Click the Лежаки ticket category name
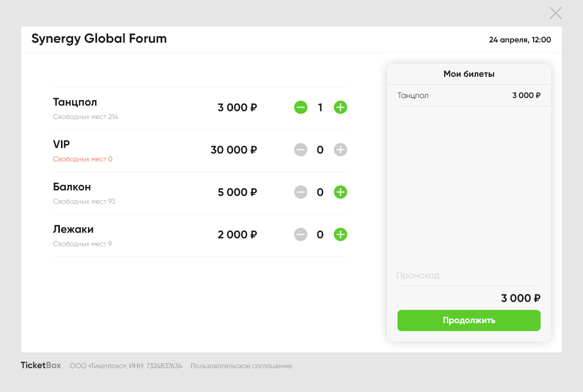 tap(73, 229)
